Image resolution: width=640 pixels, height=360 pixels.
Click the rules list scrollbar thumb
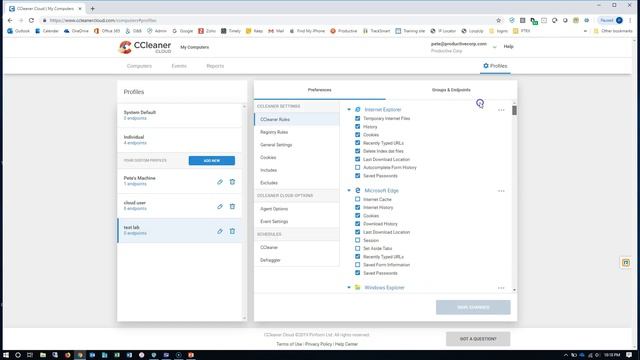(514, 110)
